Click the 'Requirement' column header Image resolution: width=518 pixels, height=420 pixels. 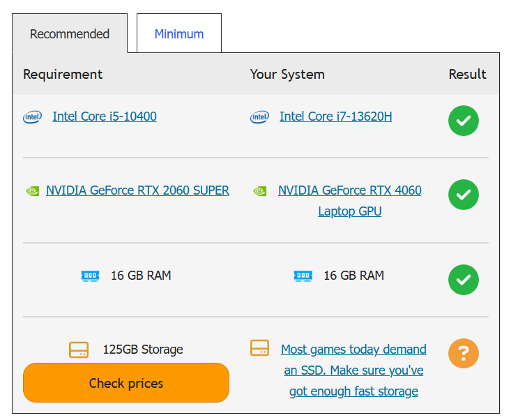point(63,75)
